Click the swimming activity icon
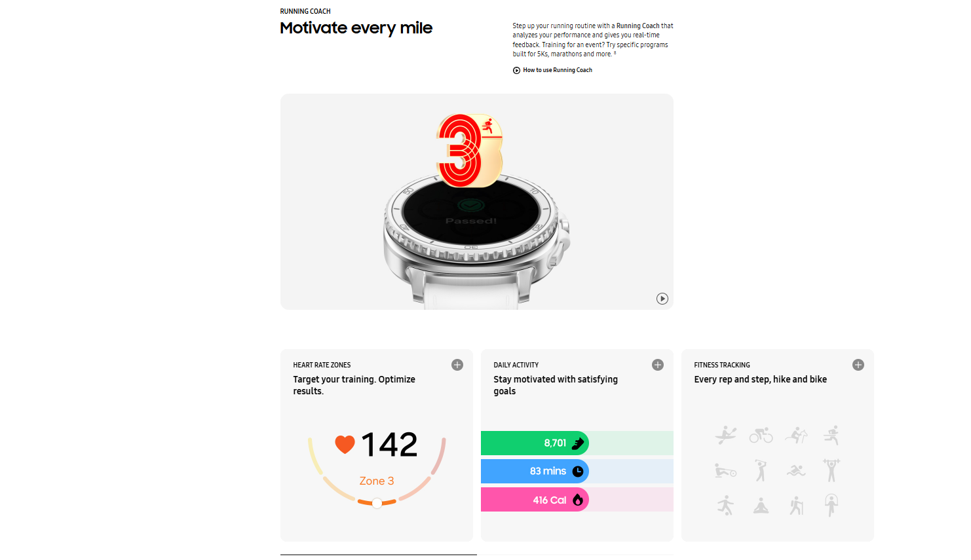This screenshot has width=971, height=560. (797, 470)
